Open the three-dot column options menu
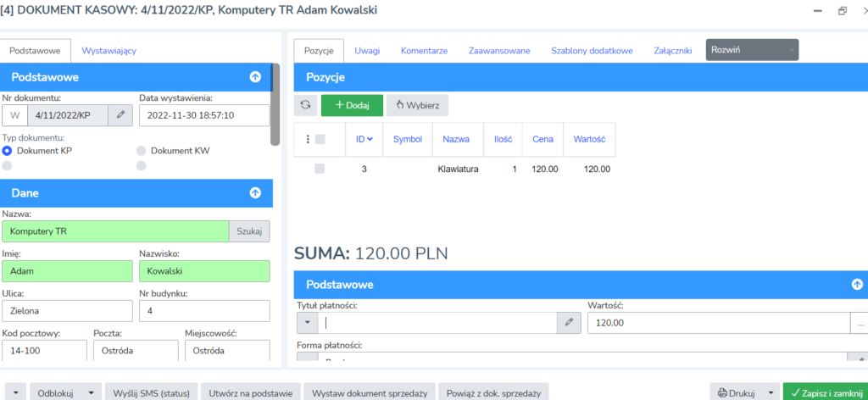The width and height of the screenshot is (868, 400). (x=308, y=139)
